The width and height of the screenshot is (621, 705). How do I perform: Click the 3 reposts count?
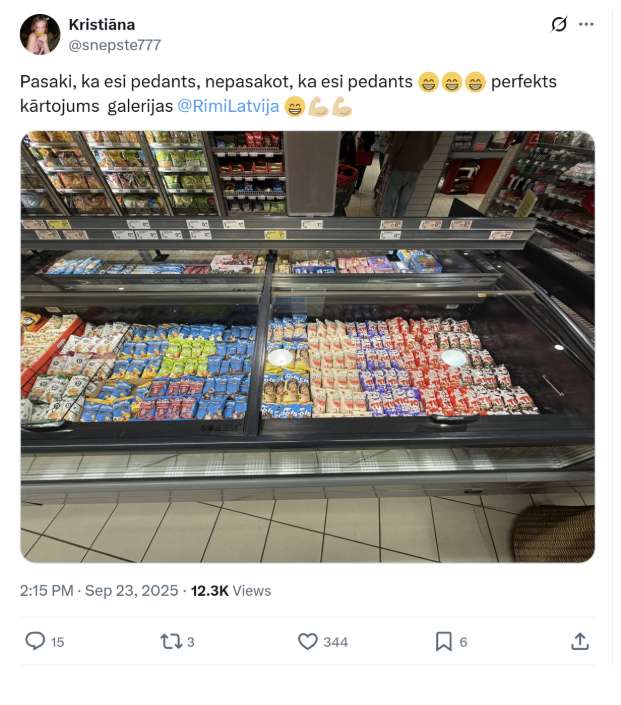191,642
